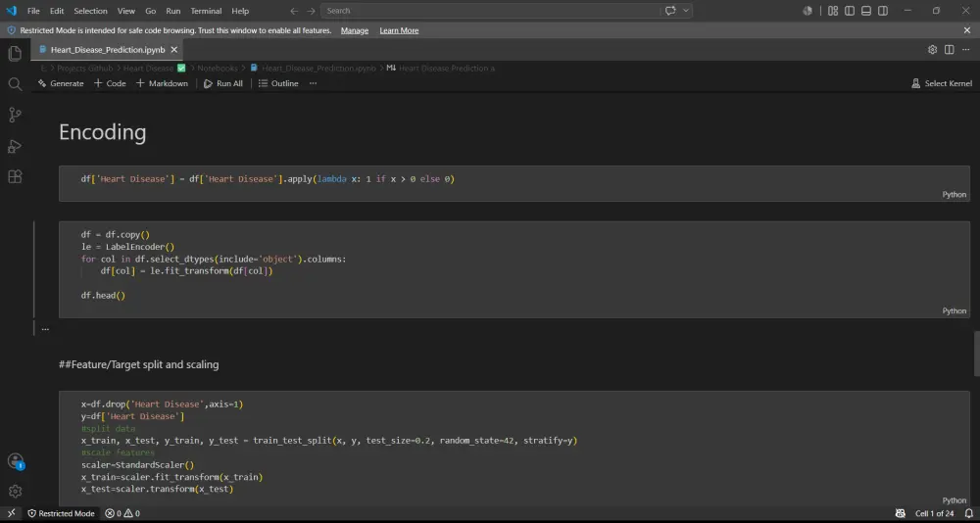Click the Encoding markdown heading
The width and height of the screenshot is (980, 523).
(103, 132)
